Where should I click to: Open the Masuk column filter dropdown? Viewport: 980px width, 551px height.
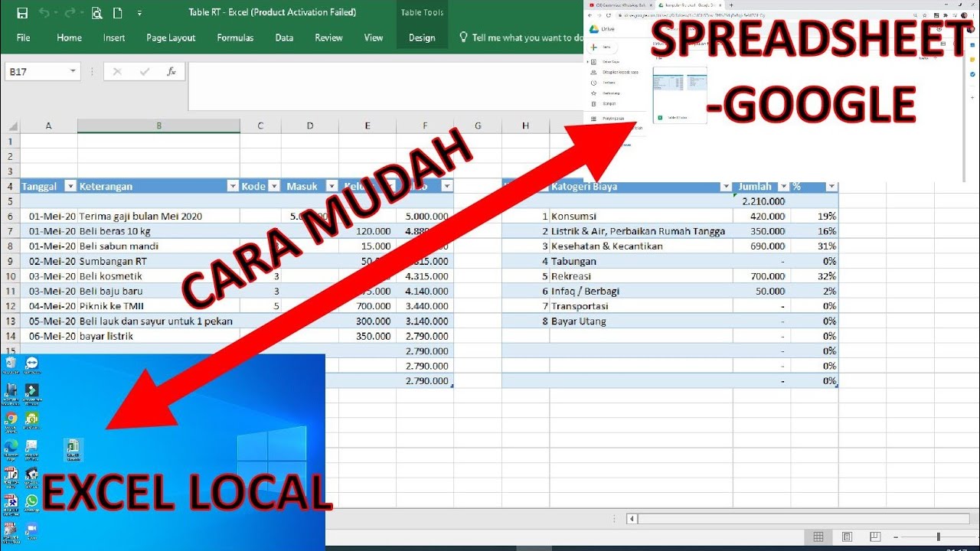(x=332, y=186)
